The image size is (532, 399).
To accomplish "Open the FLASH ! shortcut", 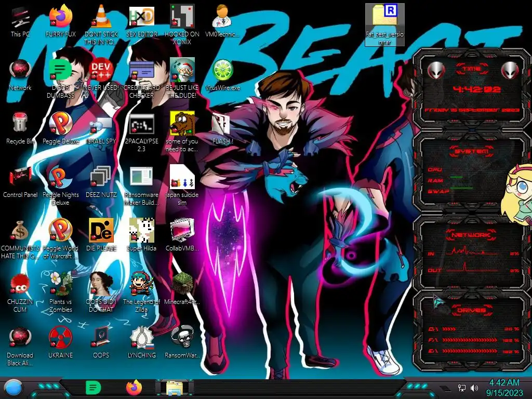I will (222, 128).
